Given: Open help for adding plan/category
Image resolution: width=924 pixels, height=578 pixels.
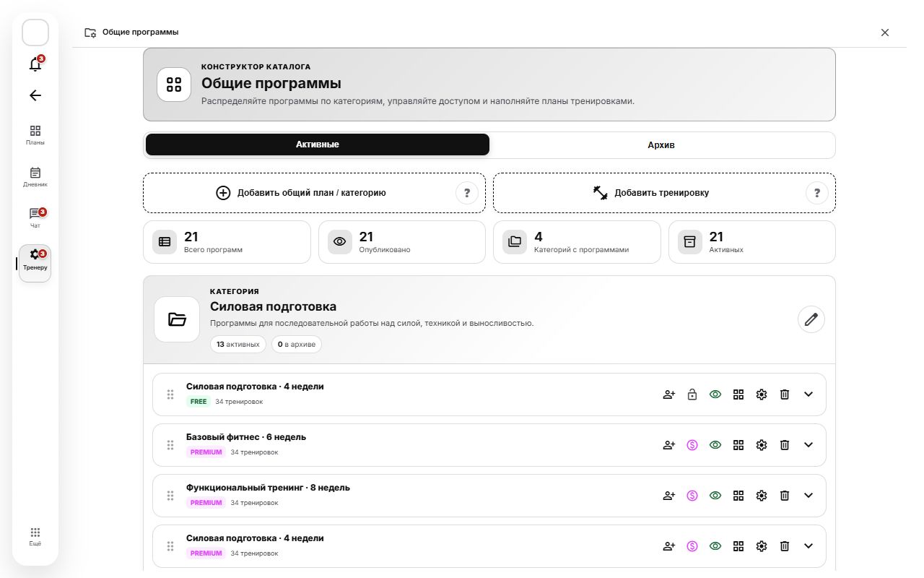Looking at the screenshot, I should (467, 193).
